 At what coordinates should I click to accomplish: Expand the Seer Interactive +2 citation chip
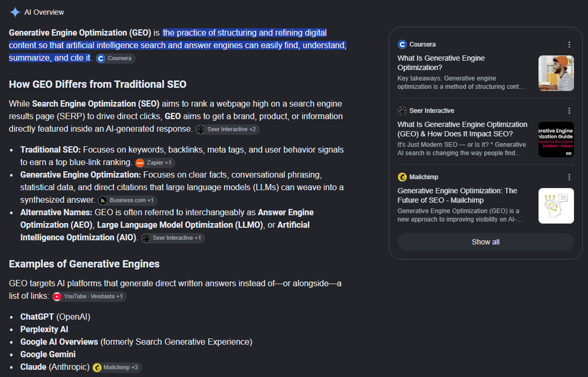click(x=228, y=129)
